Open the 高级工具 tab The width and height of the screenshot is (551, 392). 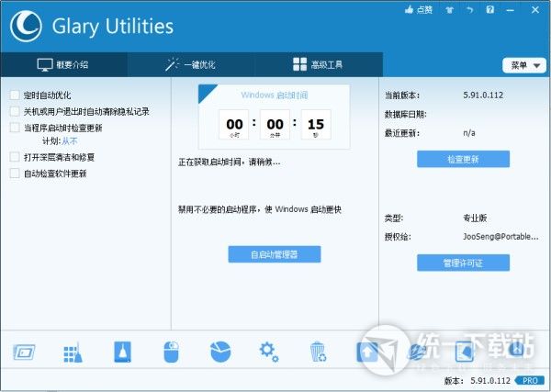click(x=318, y=65)
